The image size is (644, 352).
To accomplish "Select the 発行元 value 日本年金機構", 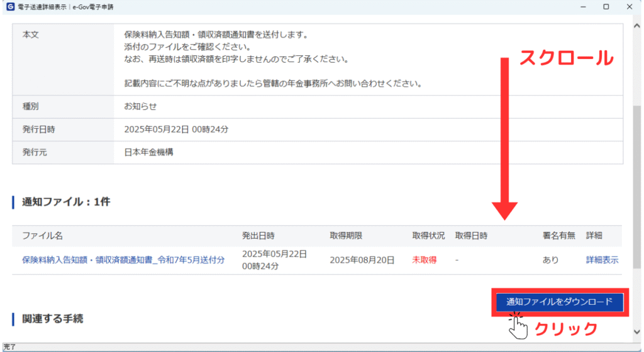I will coord(148,152).
